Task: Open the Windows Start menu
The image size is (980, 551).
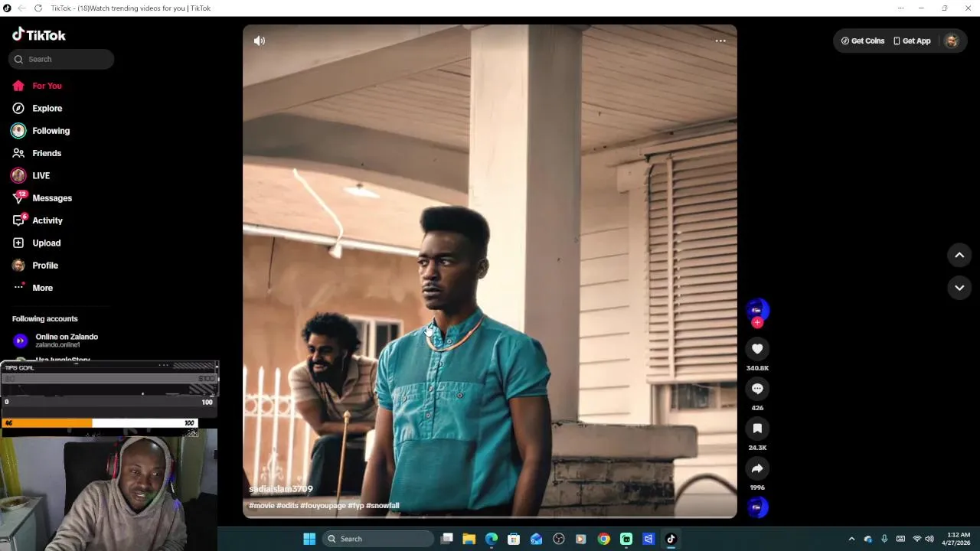Action: pos(309,539)
